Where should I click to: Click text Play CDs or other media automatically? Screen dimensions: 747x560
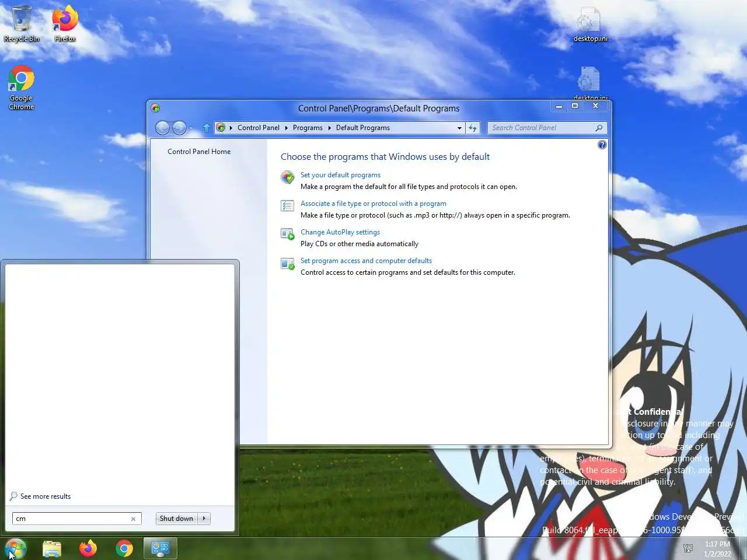click(359, 244)
